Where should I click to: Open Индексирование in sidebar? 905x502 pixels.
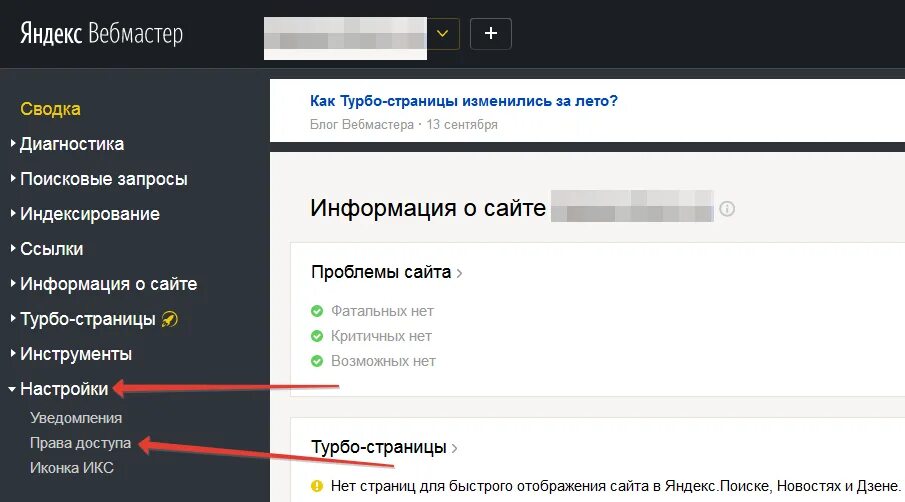point(90,214)
